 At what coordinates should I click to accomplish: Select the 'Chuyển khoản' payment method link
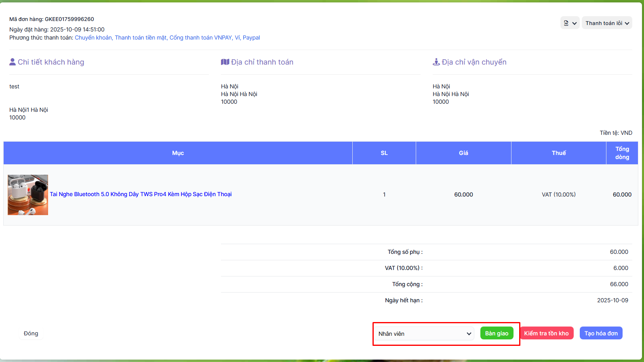coord(93,38)
